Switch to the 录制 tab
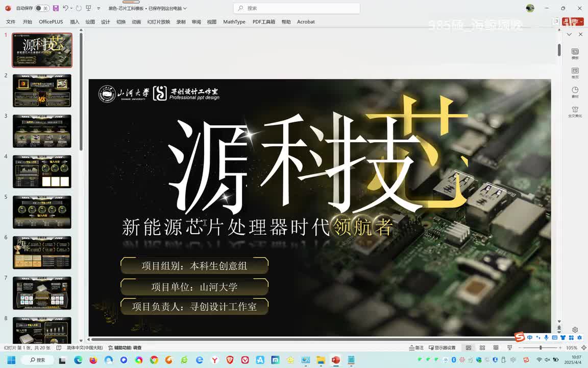Viewport: 588px width, 368px height. [181, 22]
